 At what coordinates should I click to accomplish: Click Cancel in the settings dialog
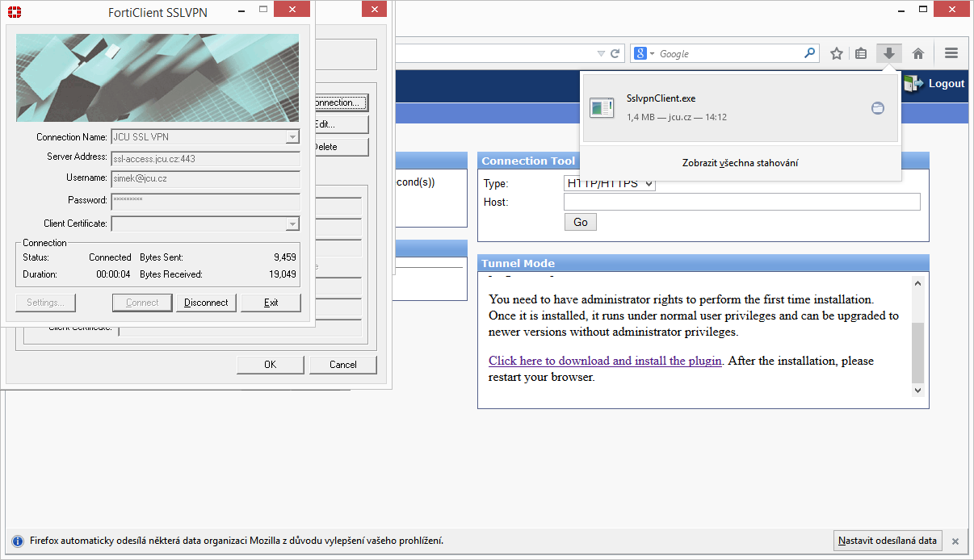(343, 365)
